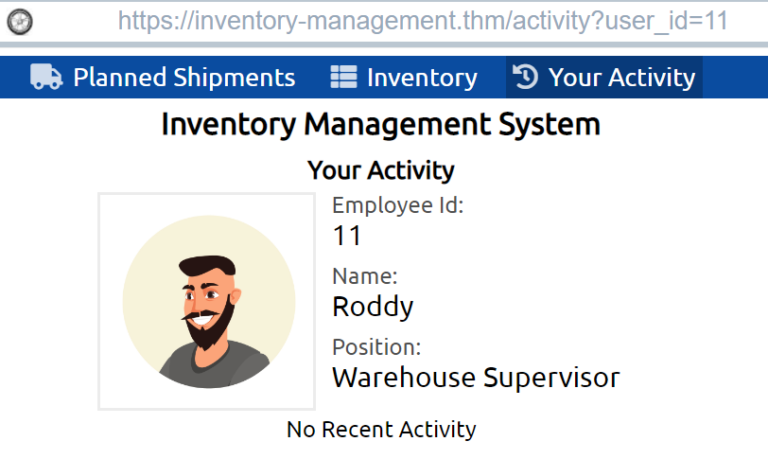Click the Employee Id label
The height and width of the screenshot is (459, 768).
click(397, 206)
